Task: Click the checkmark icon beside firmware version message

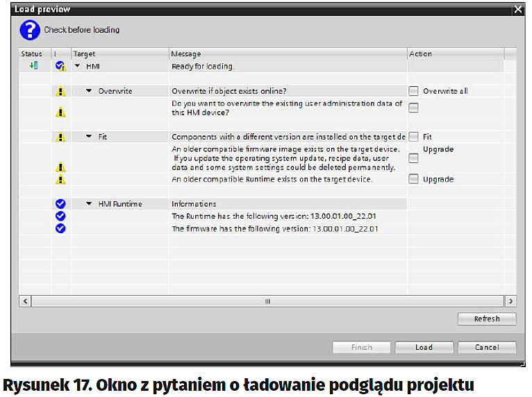Action: click(60, 228)
